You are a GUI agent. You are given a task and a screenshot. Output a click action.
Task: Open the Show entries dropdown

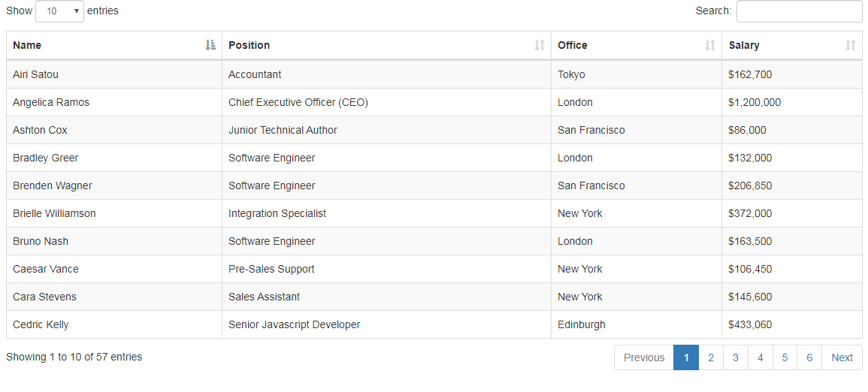pos(60,11)
